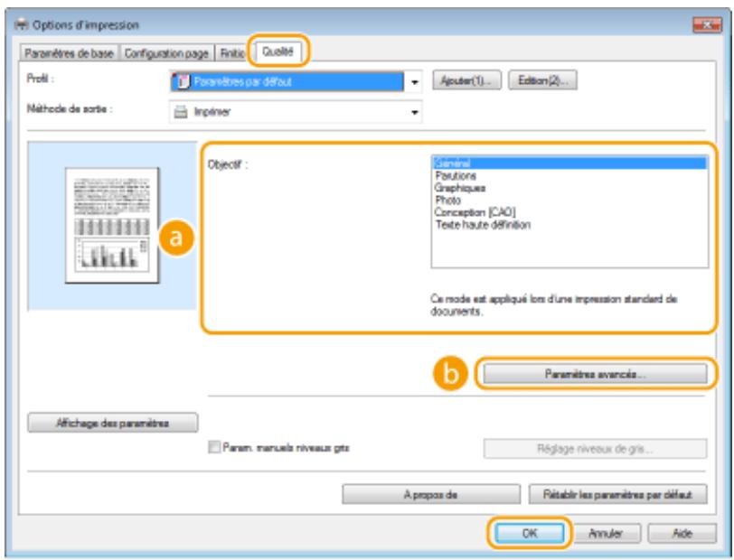
Task: Click the printer icon in title bar
Action: (x=22, y=24)
